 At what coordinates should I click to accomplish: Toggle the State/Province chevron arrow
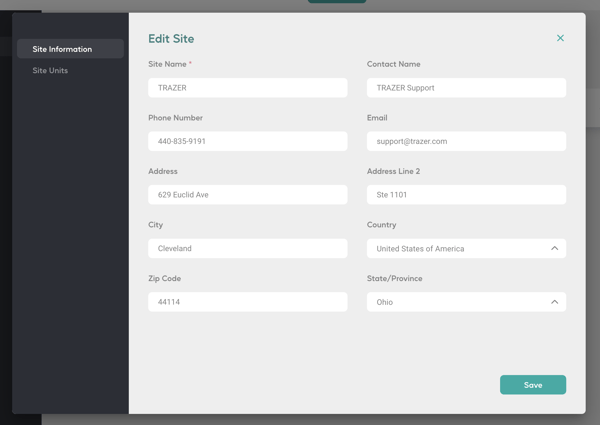[554, 302]
